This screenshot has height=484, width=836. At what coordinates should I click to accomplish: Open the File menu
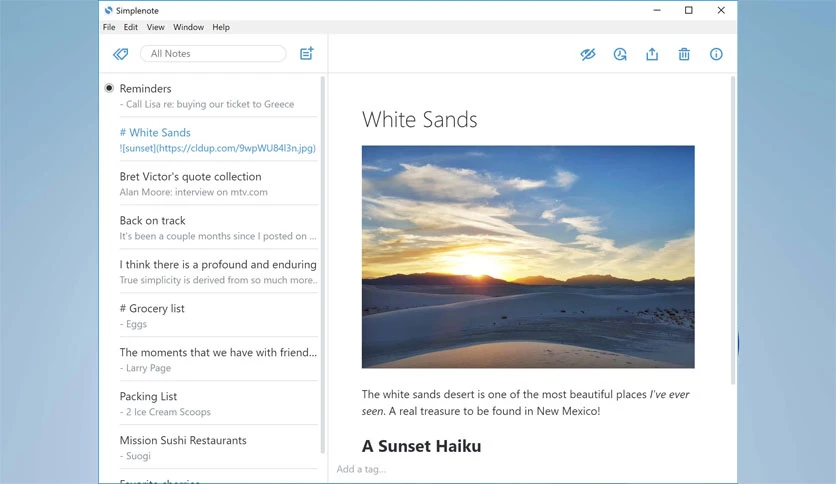(109, 27)
